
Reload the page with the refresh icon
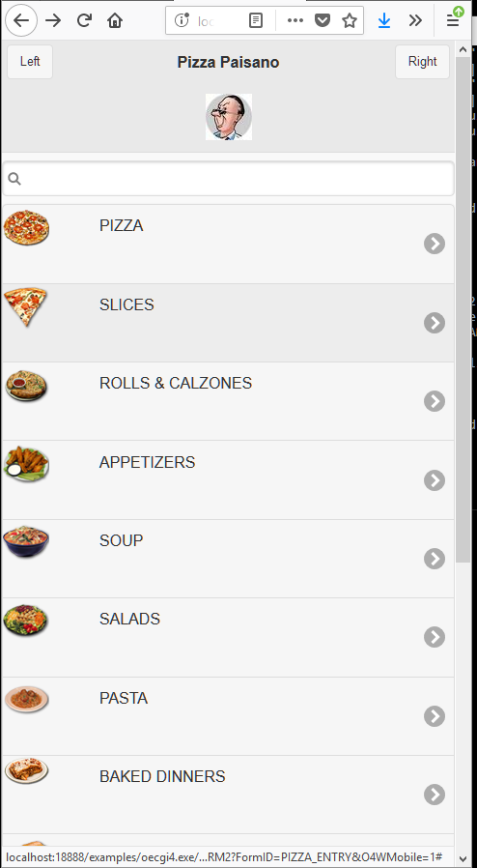point(84,21)
